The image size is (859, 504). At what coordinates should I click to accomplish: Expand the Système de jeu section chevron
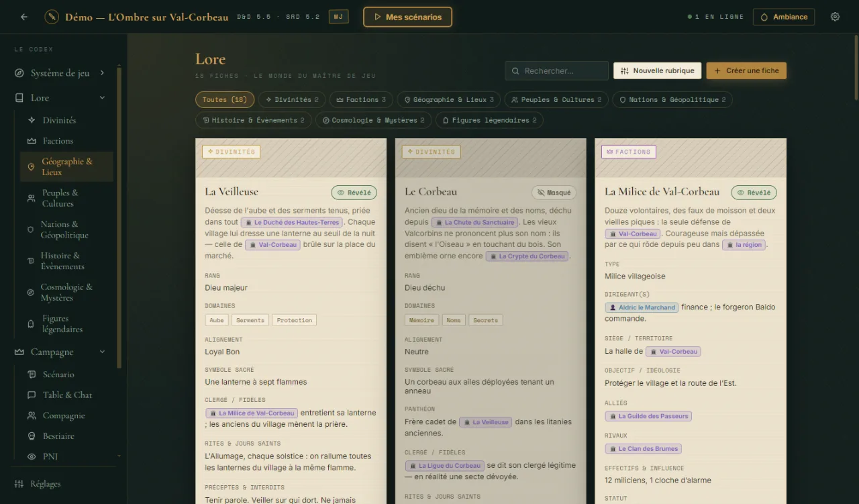point(102,73)
